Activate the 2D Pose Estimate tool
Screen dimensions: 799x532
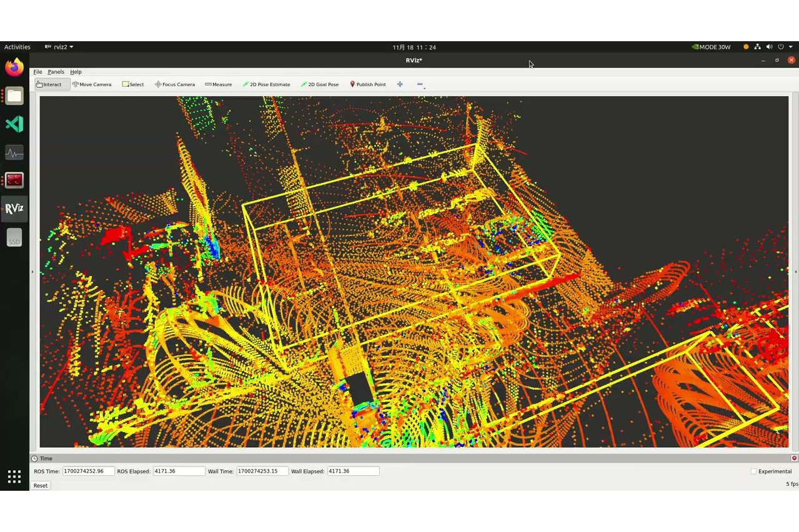(x=267, y=84)
